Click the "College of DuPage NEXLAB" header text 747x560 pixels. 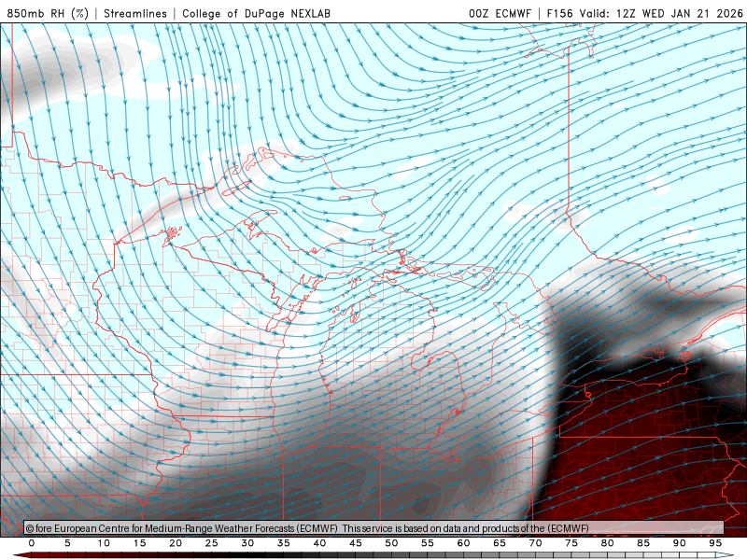(256, 13)
